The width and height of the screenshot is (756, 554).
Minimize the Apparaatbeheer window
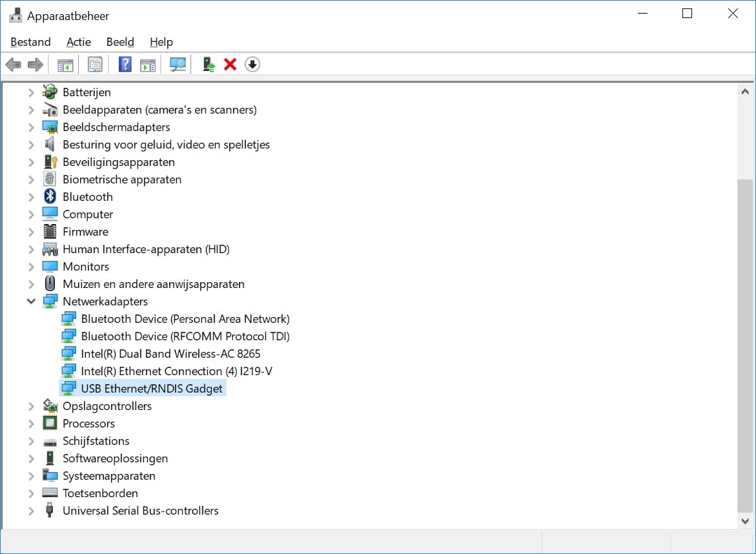(x=642, y=14)
